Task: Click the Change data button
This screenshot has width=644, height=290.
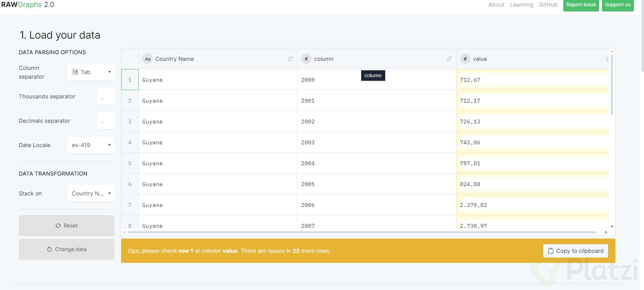Action: pyautogui.click(x=66, y=249)
